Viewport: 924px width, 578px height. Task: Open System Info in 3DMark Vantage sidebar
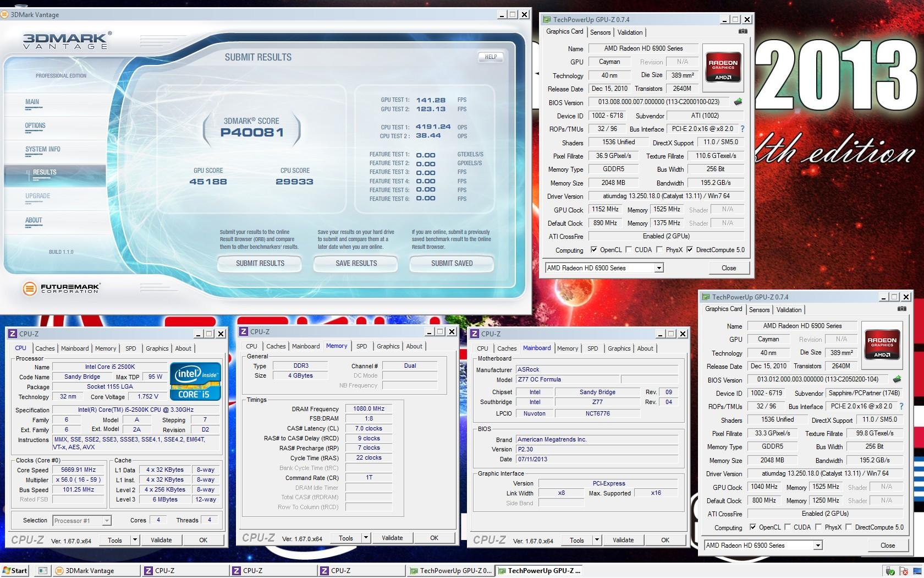42,149
